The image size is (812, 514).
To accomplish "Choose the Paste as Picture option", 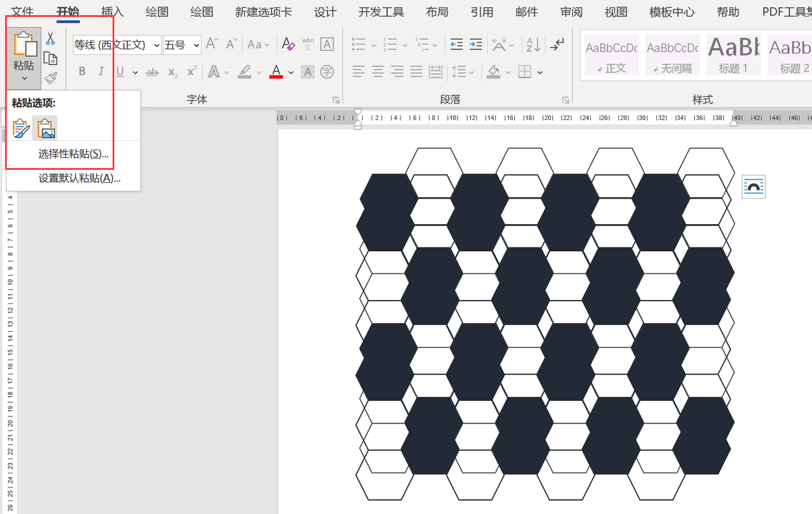I will (x=45, y=127).
